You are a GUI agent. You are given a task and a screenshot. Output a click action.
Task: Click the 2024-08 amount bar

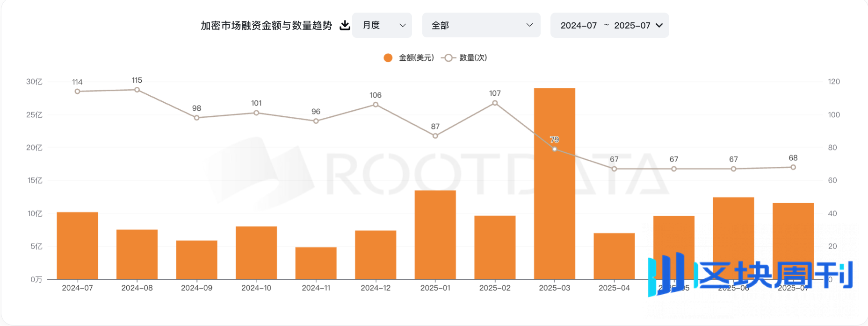137,255
